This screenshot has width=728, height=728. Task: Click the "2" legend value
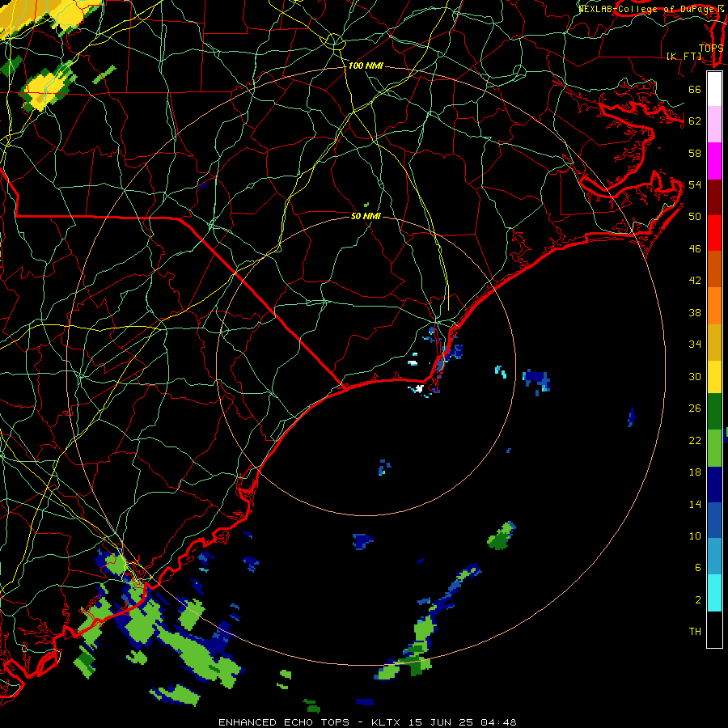point(697,599)
